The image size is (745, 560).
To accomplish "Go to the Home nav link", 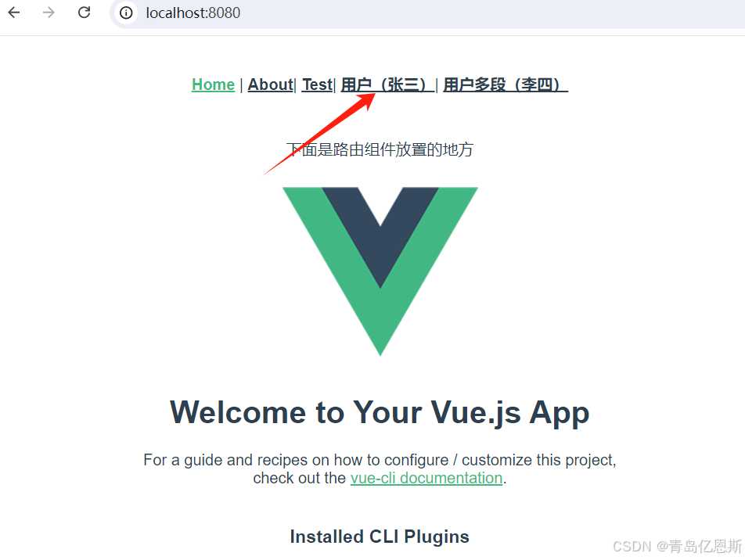I will pyautogui.click(x=213, y=84).
